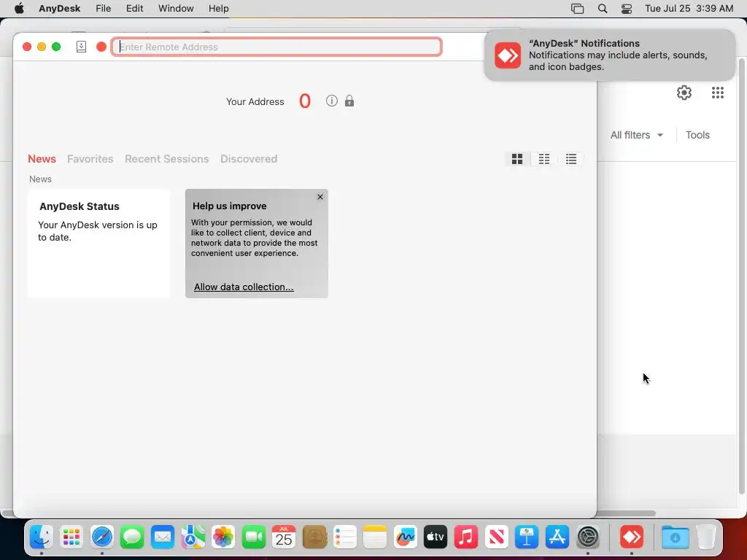Open Mail from the Dock

point(163,537)
